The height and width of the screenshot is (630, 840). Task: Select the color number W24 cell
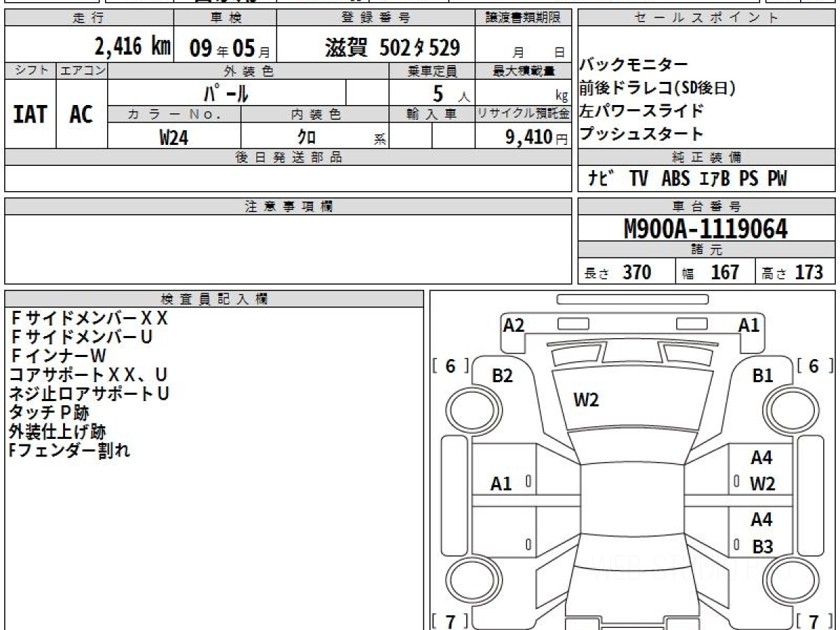click(x=174, y=138)
